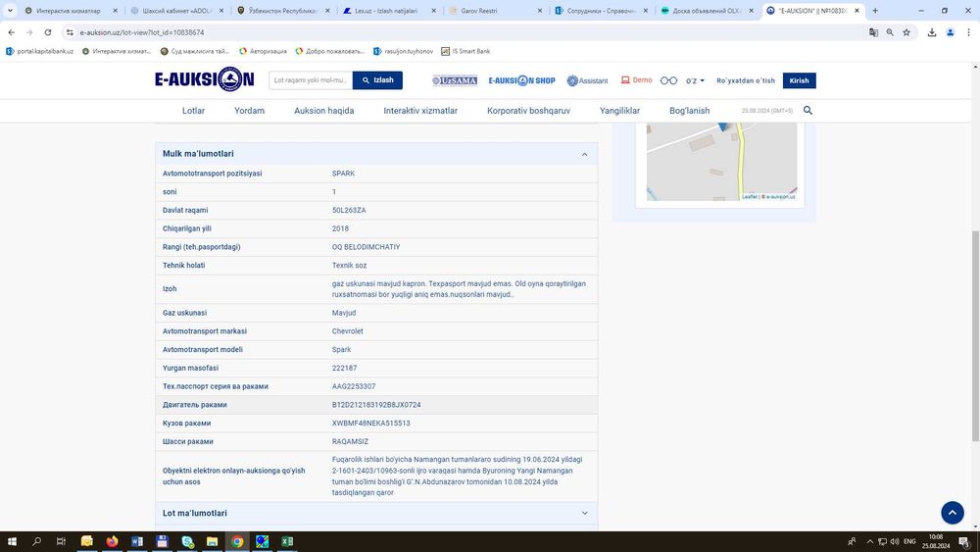Open the Chrome profile icon
The width and height of the screenshot is (980, 552).
[x=950, y=32]
